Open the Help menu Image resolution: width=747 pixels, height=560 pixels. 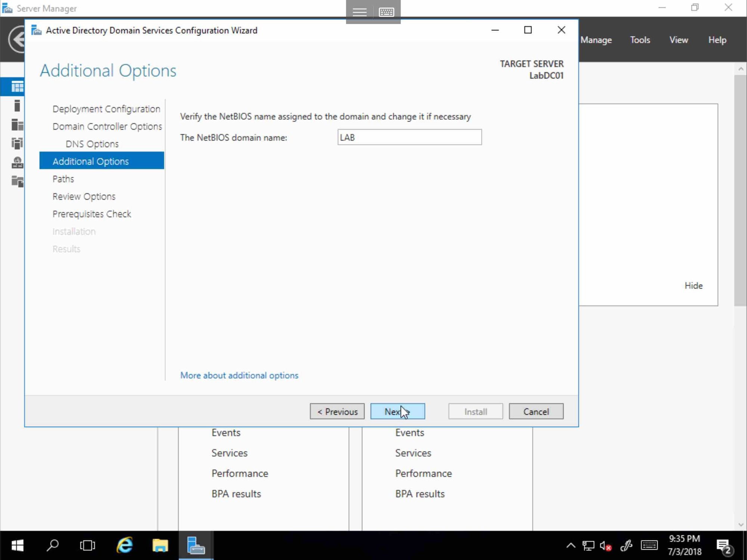(x=717, y=40)
